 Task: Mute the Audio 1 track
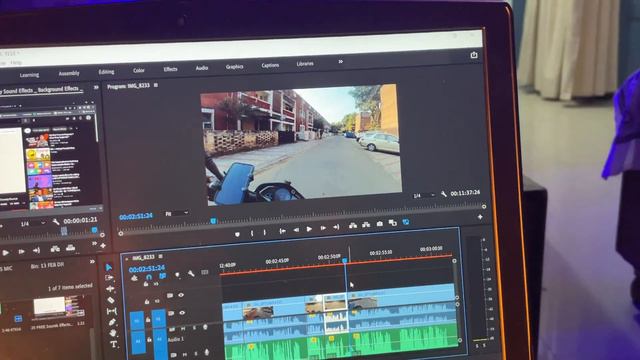tap(184, 329)
